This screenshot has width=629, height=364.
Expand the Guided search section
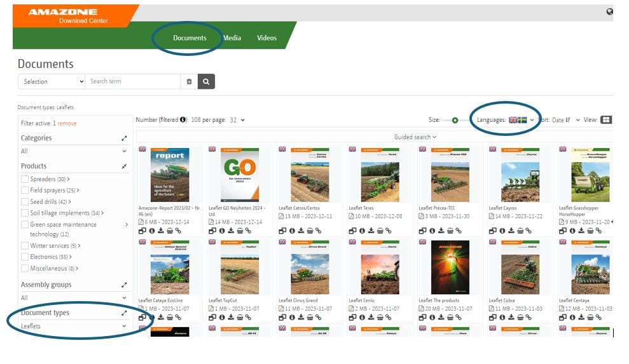click(x=415, y=137)
